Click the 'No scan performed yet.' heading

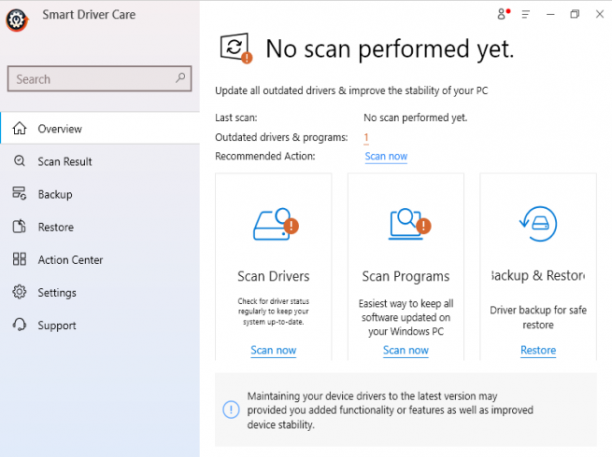coord(390,49)
